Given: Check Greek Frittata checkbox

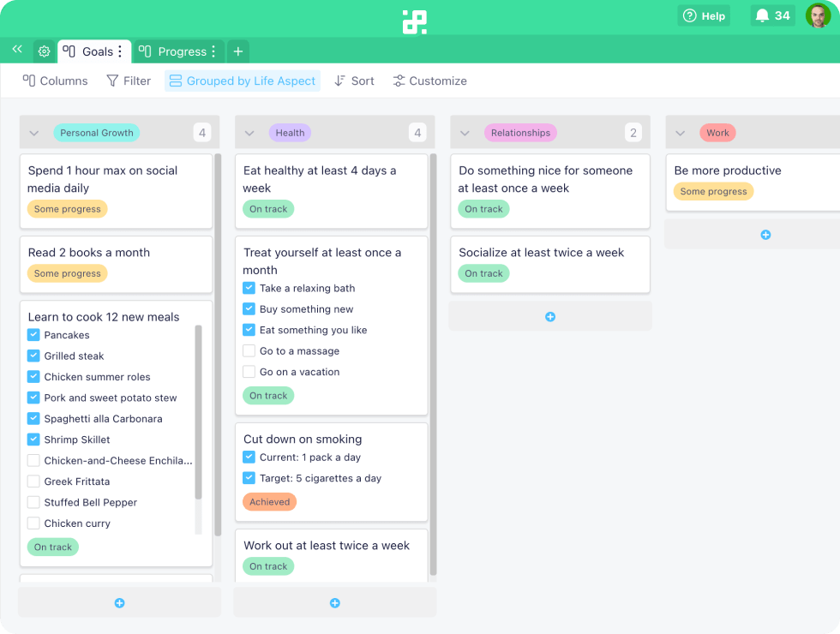Looking at the screenshot, I should coord(33,481).
